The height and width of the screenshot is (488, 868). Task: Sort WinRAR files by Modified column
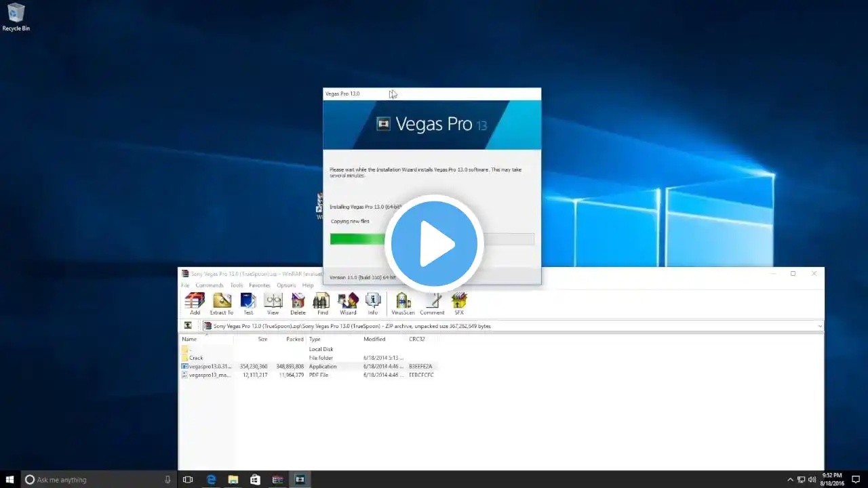tap(384, 339)
